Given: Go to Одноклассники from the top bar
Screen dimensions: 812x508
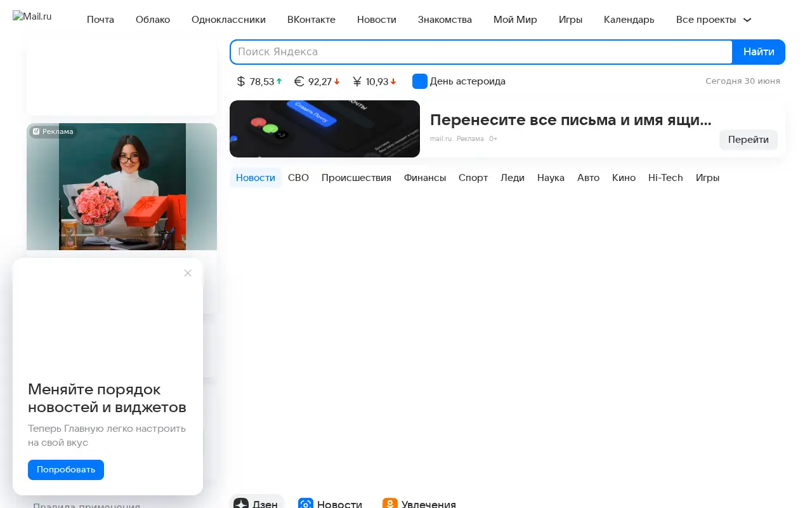Looking at the screenshot, I should point(228,20).
